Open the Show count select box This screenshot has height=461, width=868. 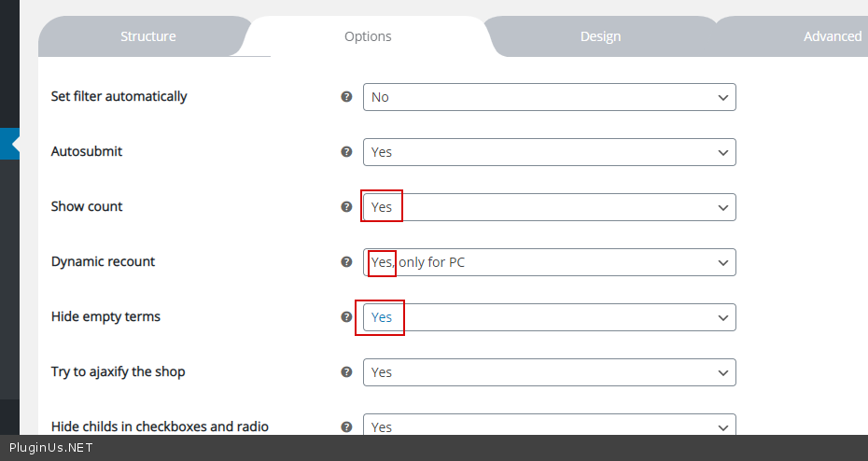(549, 207)
